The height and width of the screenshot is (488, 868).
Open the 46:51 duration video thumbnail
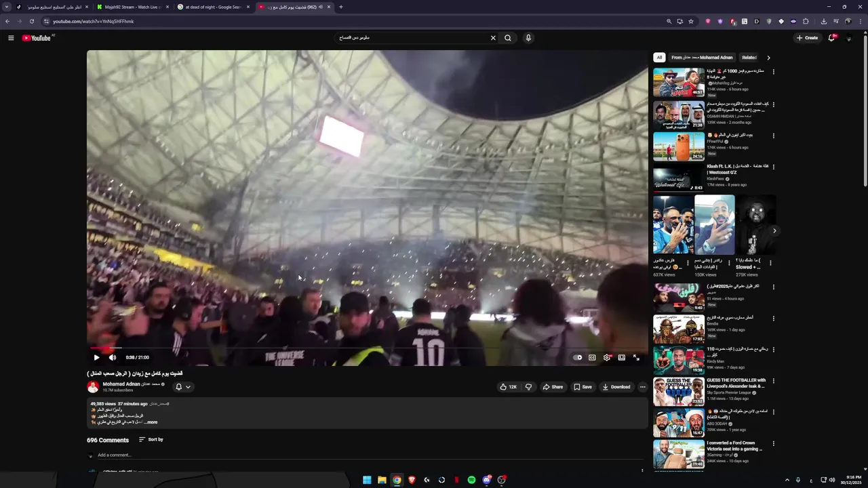[679, 83]
